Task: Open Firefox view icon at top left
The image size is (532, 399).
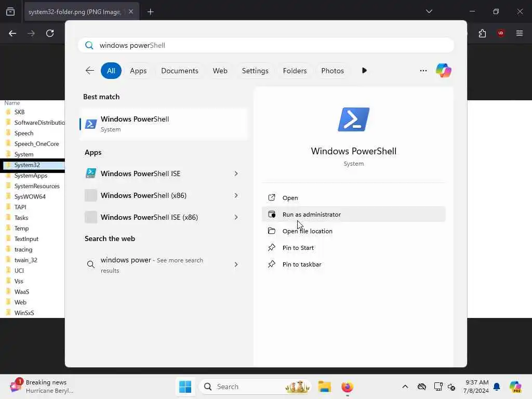Action: (10, 12)
